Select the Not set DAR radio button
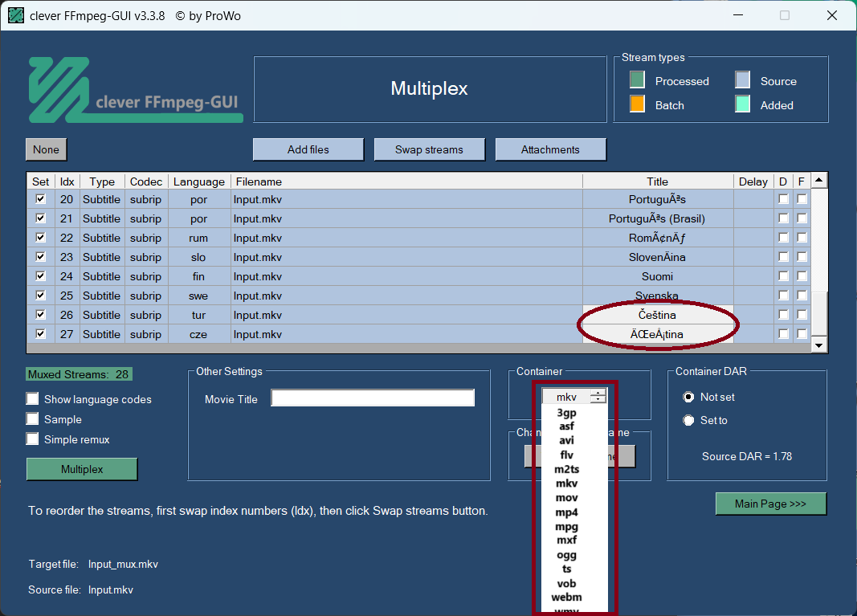This screenshot has height=616, width=857. coord(688,397)
